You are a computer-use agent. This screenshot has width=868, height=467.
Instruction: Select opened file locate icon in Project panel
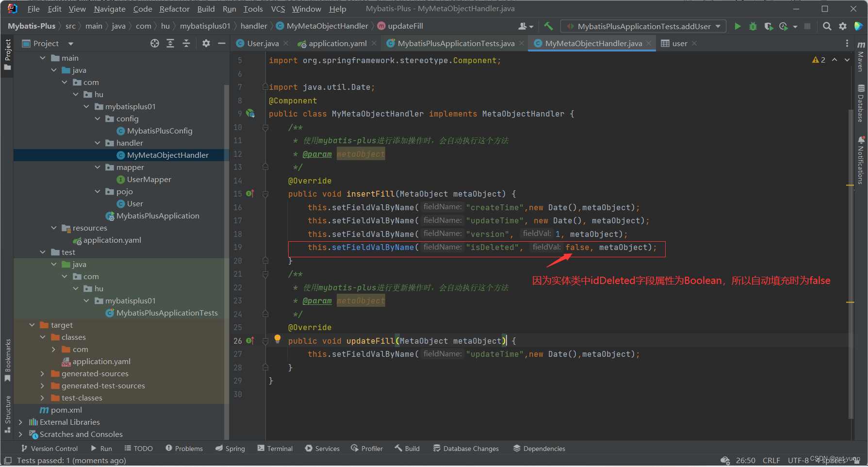click(155, 43)
